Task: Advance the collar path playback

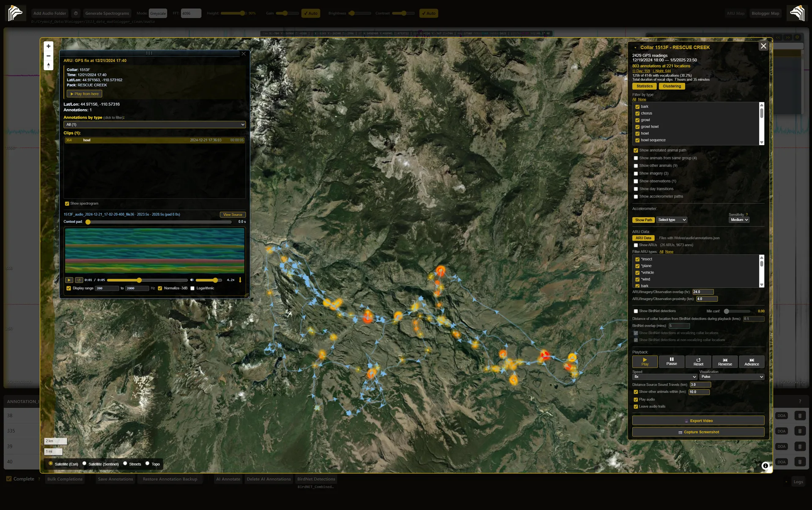Action: 752,362
